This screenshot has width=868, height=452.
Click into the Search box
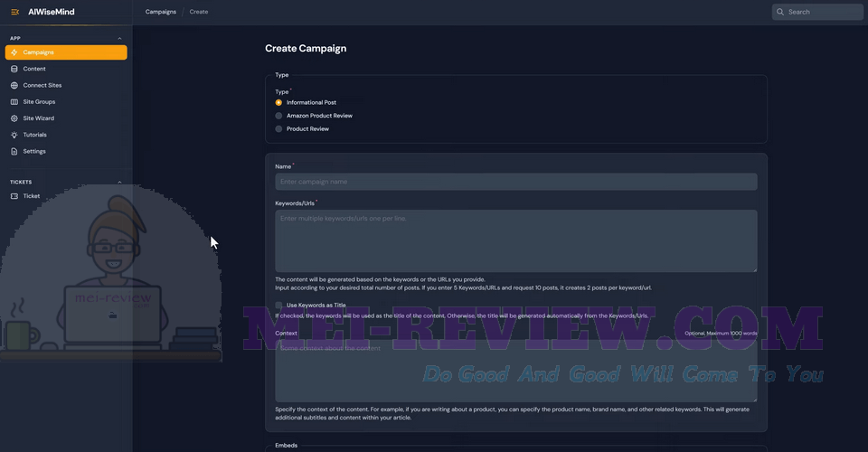point(817,12)
